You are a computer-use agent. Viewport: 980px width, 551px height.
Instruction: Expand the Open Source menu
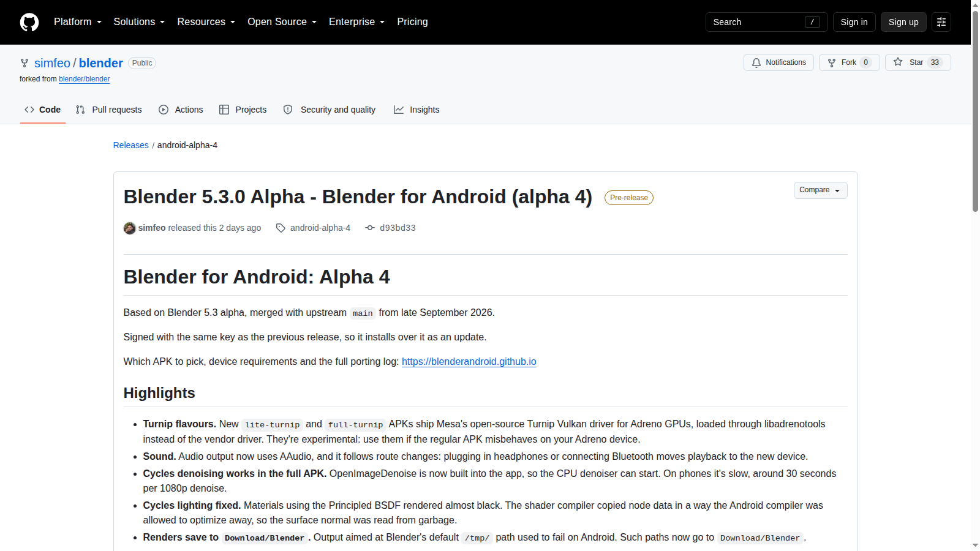[x=282, y=22]
